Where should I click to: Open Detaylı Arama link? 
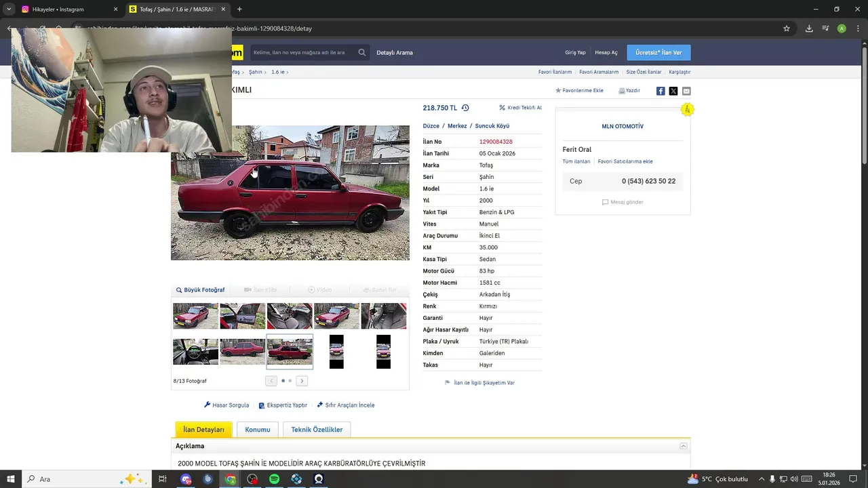point(395,52)
